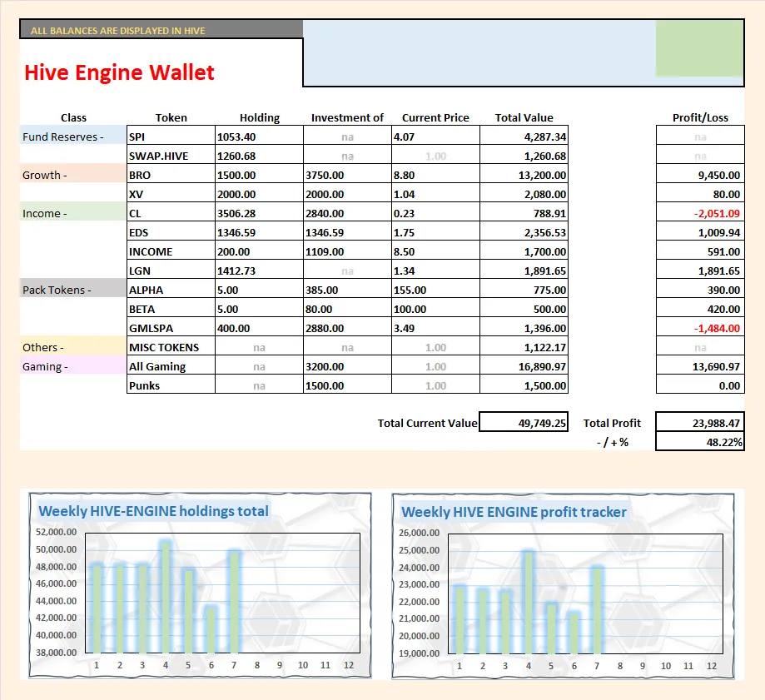Select LGN holding value 1412.73
Screen dimensions: 765x700
(259, 271)
